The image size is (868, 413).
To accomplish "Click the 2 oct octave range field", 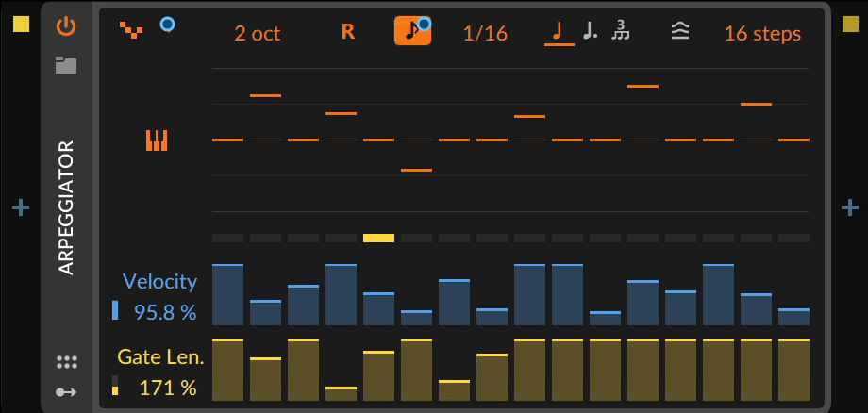I will click(x=258, y=34).
